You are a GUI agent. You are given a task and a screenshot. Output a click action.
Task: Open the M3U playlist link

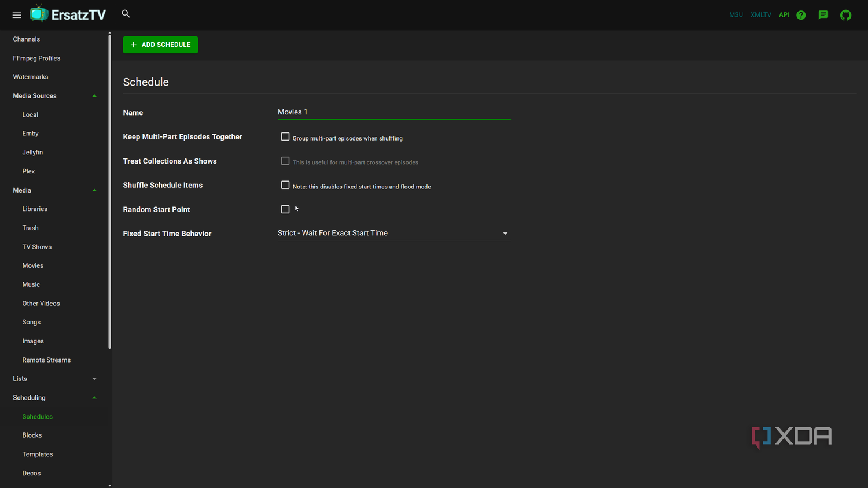coord(736,15)
